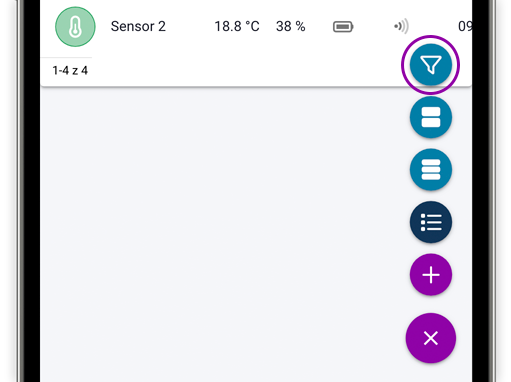The width and height of the screenshot is (511, 382).
Task: Open the Sensor 2 name label
Action: [138, 26]
